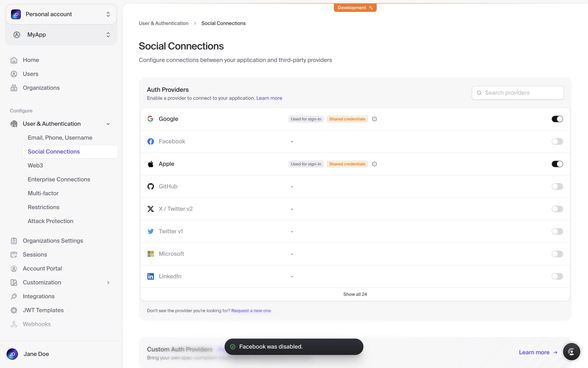The height and width of the screenshot is (368, 588).
Task: Open Multi-factor settings in sidebar
Action: [x=43, y=194]
